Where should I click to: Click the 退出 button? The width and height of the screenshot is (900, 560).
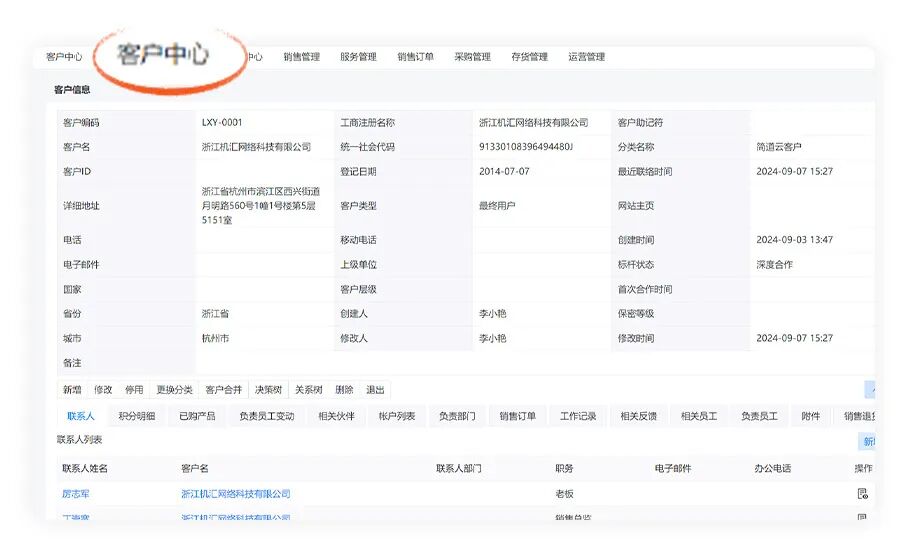[375, 390]
